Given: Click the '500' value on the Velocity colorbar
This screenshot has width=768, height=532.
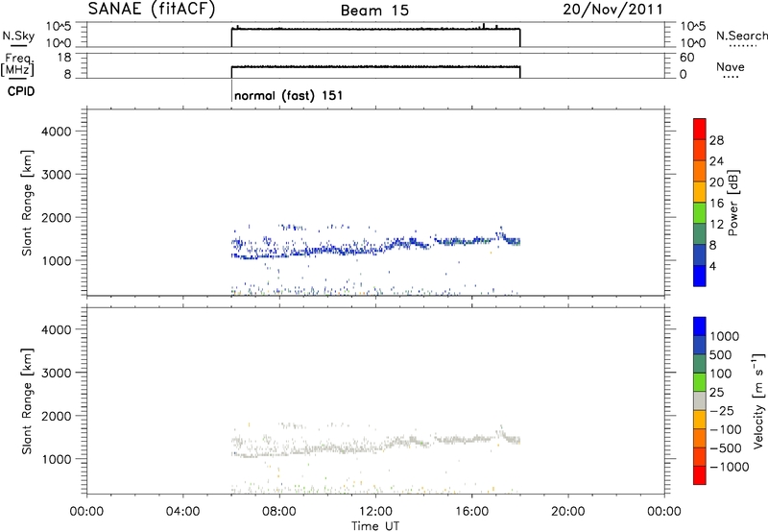Looking at the screenshot, I should 721,354.
